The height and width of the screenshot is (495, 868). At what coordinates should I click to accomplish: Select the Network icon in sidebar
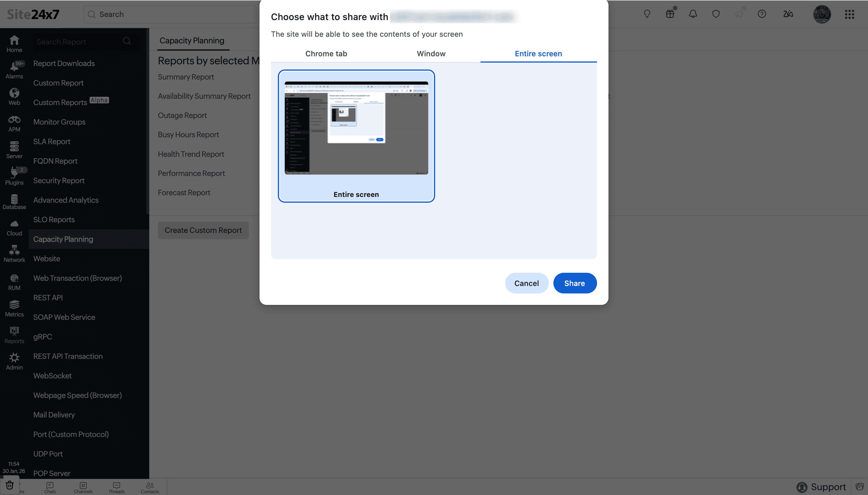(x=14, y=254)
